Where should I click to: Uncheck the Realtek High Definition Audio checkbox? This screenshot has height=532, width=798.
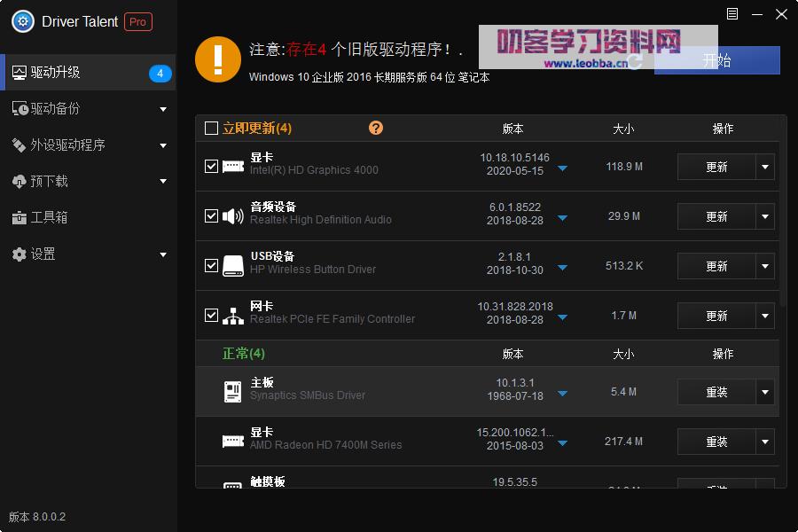click(211, 215)
